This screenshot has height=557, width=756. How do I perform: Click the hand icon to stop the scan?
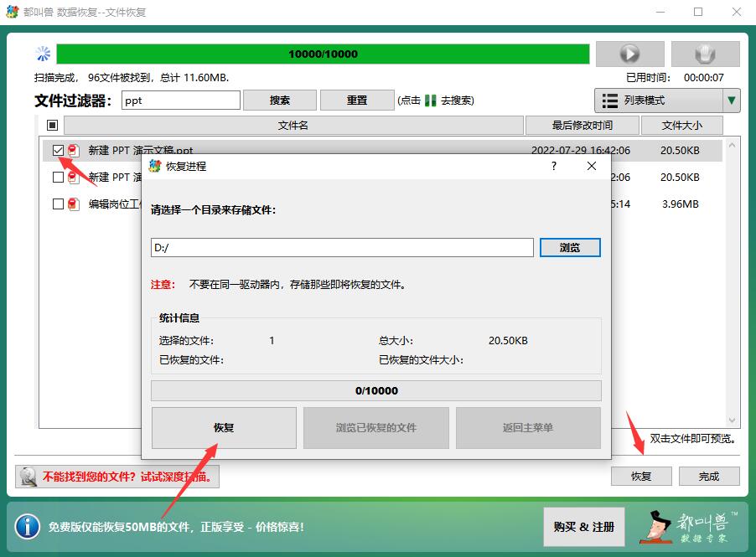pyautogui.click(x=705, y=54)
